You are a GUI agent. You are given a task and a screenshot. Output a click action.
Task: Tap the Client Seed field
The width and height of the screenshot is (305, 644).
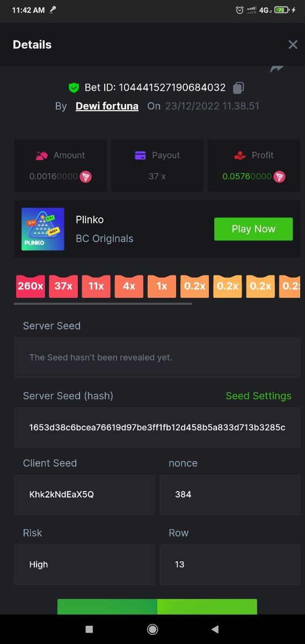pyautogui.click(x=84, y=495)
